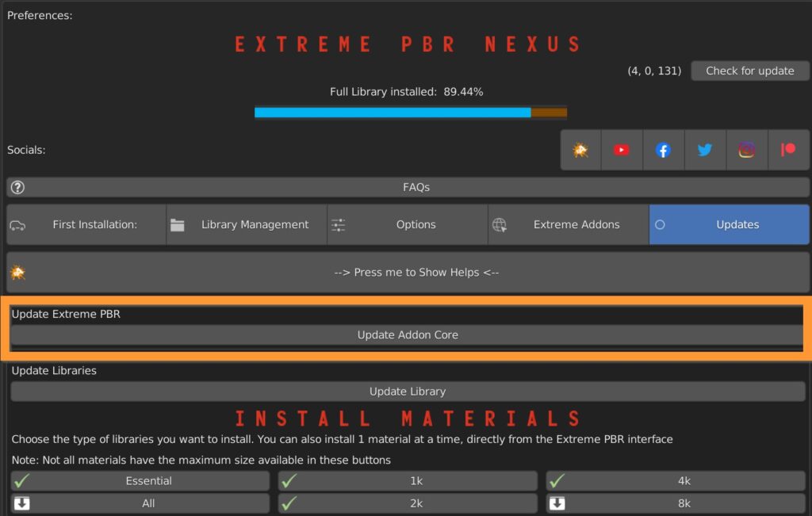Open the Patreon social link

[x=788, y=150]
